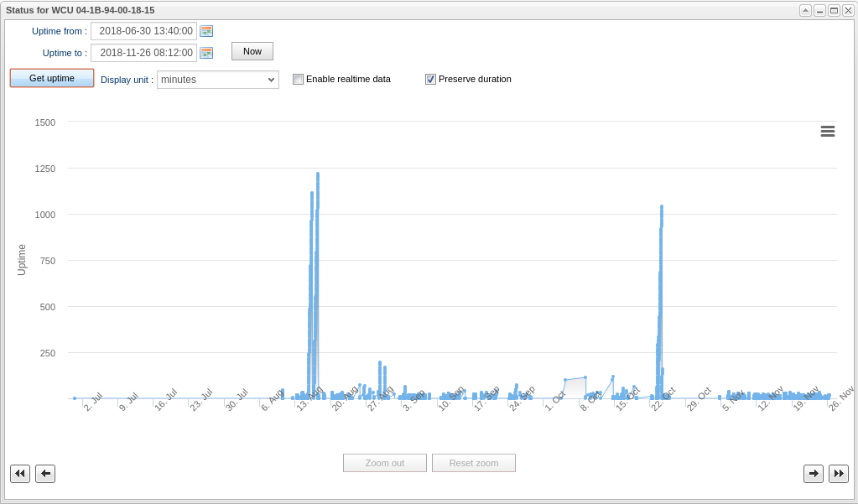Open calendar picker for Uptime from
Screen dimensions: 858x504
point(206,31)
